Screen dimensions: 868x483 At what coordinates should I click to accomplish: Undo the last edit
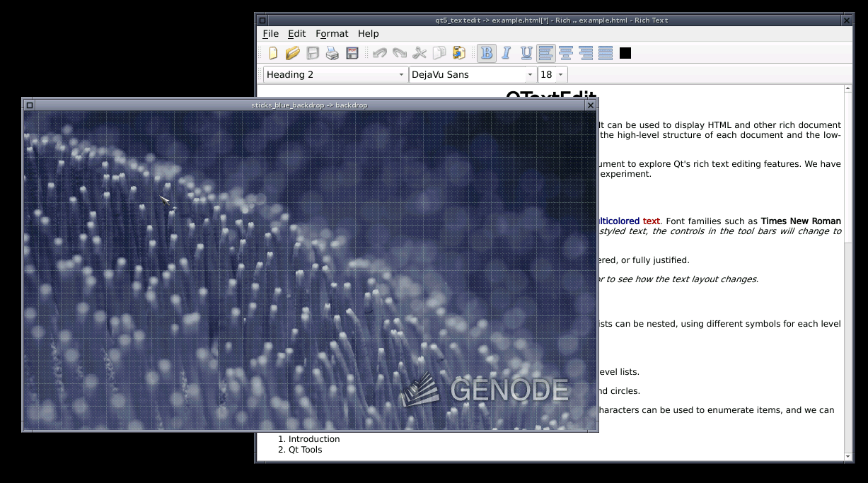[x=380, y=53]
